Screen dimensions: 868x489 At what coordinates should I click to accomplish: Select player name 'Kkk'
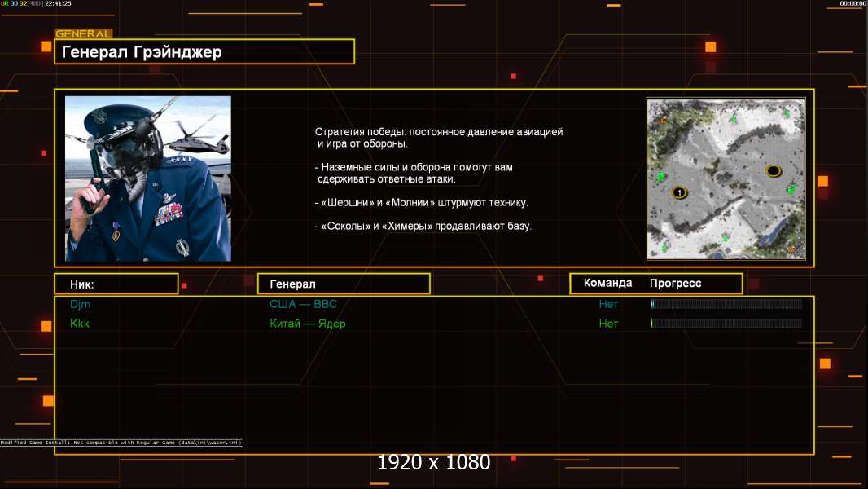coord(80,324)
